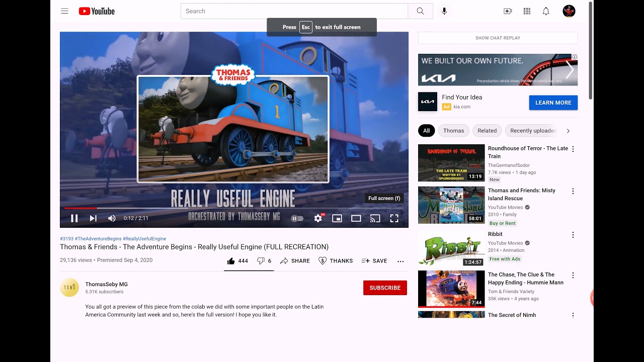644x362 pixels.
Task: Like the video (444 likes)
Action: click(237, 261)
